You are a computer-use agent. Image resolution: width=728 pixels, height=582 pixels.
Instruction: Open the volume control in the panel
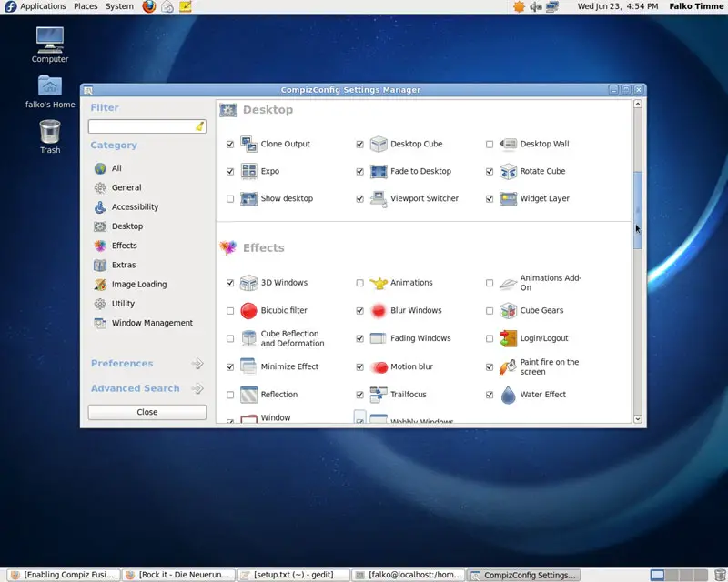536,6
